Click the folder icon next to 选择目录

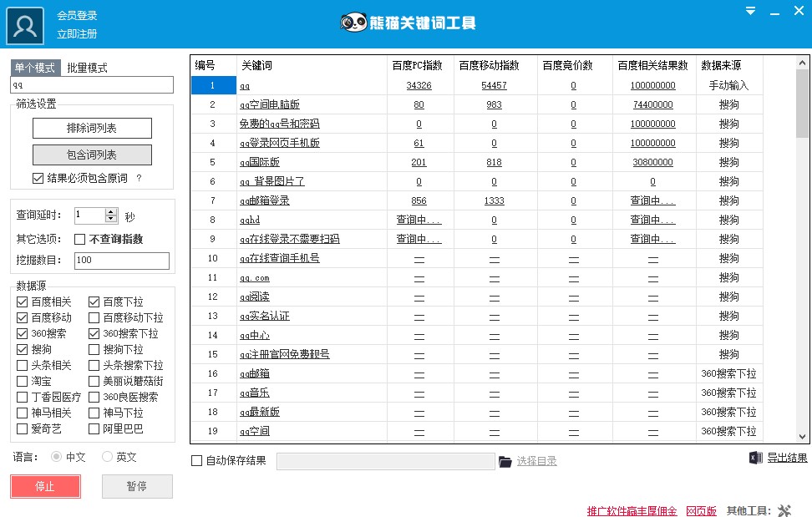(505, 461)
